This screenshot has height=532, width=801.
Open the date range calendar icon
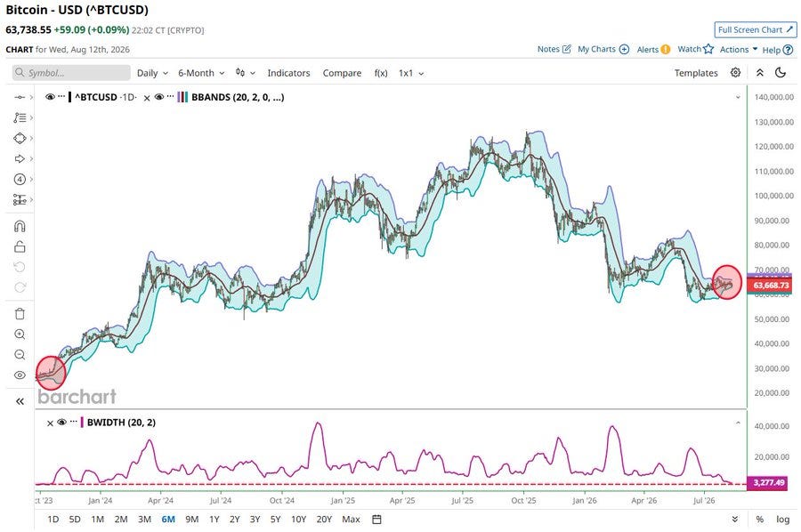(376, 520)
